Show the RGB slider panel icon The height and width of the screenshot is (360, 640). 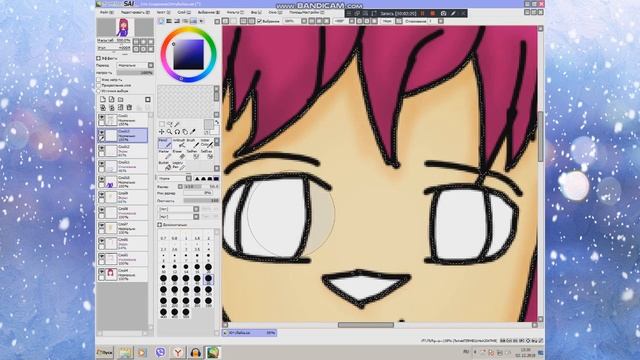[x=169, y=20]
